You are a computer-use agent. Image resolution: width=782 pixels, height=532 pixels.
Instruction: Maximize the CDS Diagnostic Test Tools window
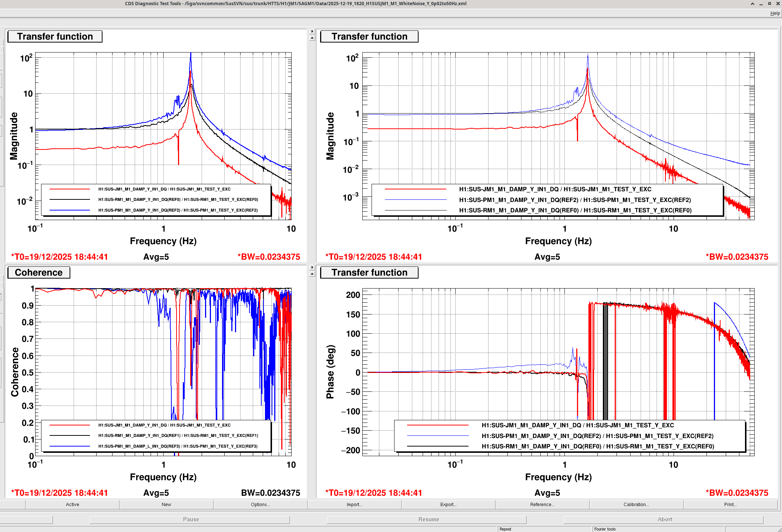pos(769,4)
